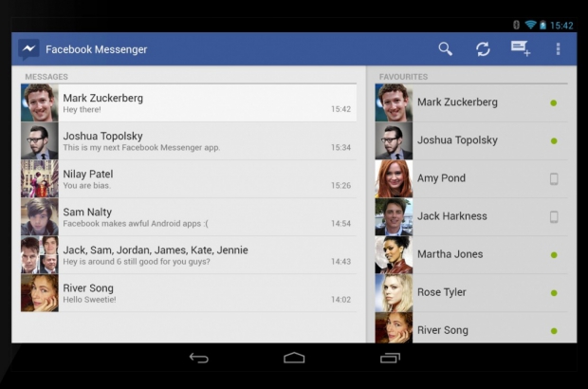Open Sam Nalty's avatar thumbnail

coord(40,217)
